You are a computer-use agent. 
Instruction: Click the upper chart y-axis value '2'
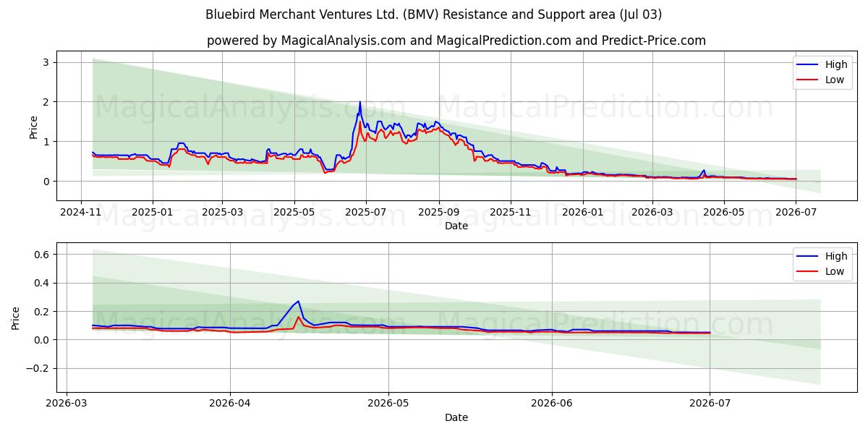(x=46, y=102)
